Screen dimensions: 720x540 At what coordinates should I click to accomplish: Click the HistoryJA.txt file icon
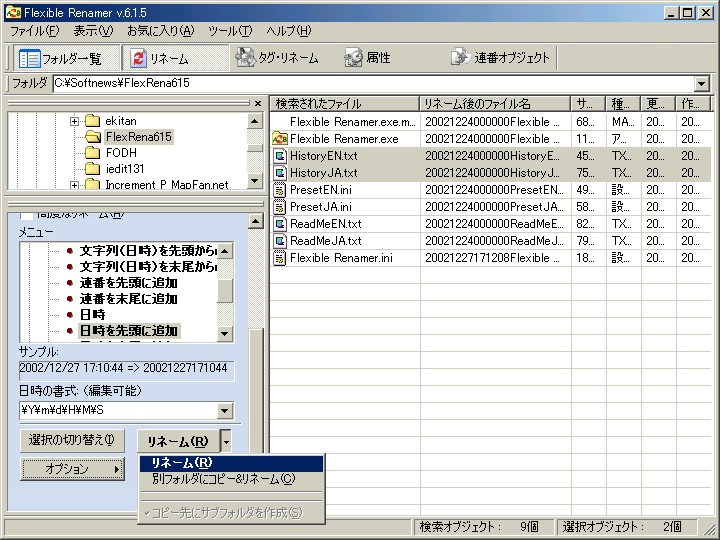(280, 173)
